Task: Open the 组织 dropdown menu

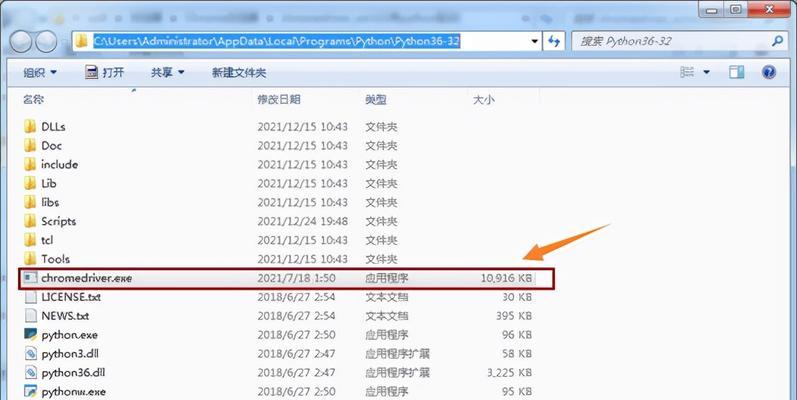Action: 40,73
